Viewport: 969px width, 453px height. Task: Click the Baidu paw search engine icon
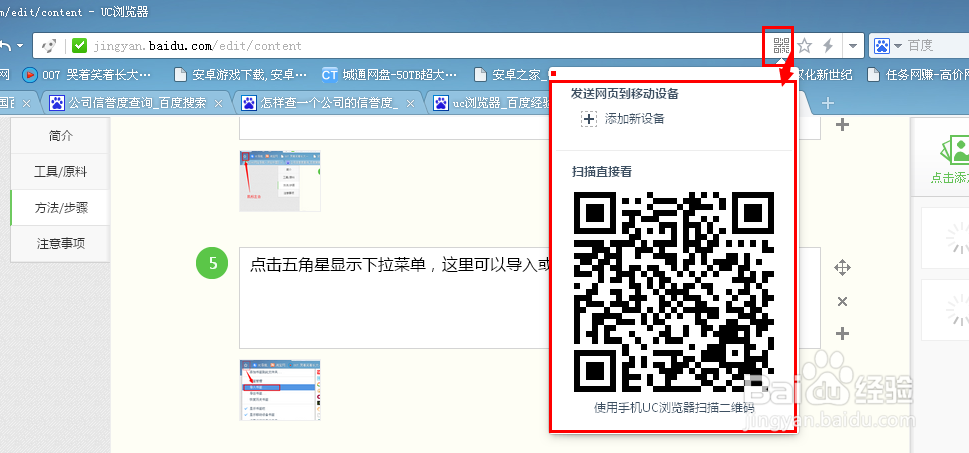882,45
